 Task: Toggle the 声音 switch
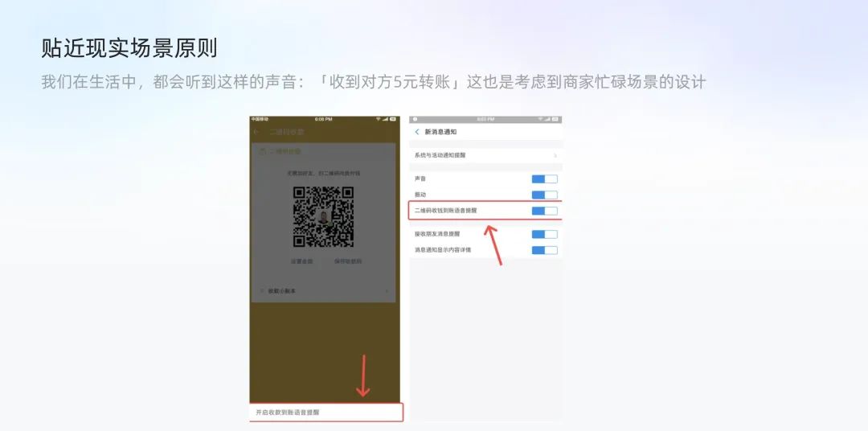coord(544,179)
